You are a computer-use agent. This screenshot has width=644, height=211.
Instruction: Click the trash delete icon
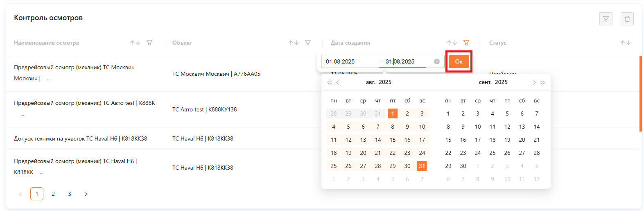point(627,19)
